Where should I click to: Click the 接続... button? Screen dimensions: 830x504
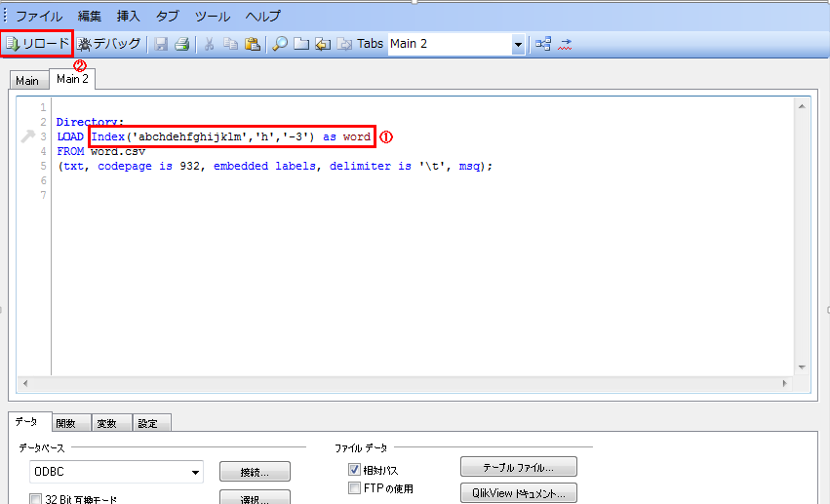[x=255, y=472]
